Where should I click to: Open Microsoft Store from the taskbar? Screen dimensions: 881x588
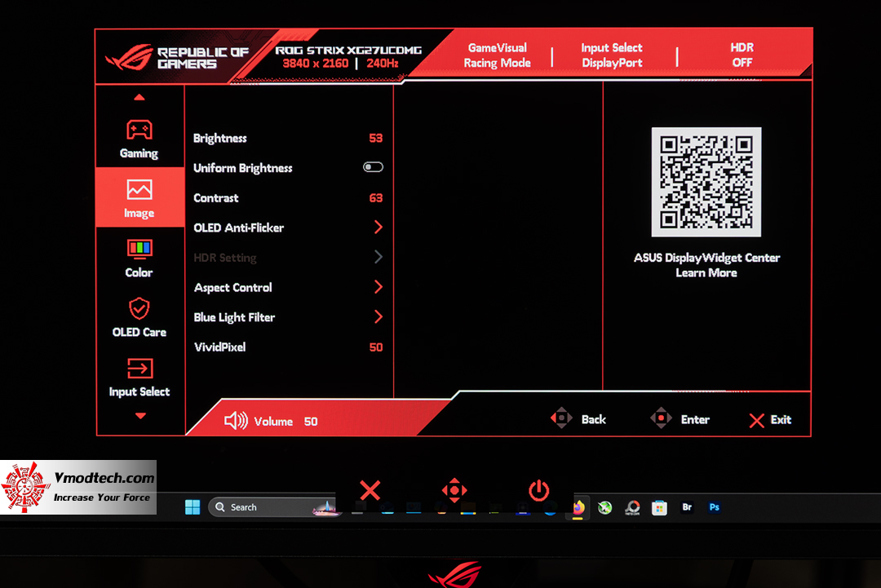tap(659, 508)
